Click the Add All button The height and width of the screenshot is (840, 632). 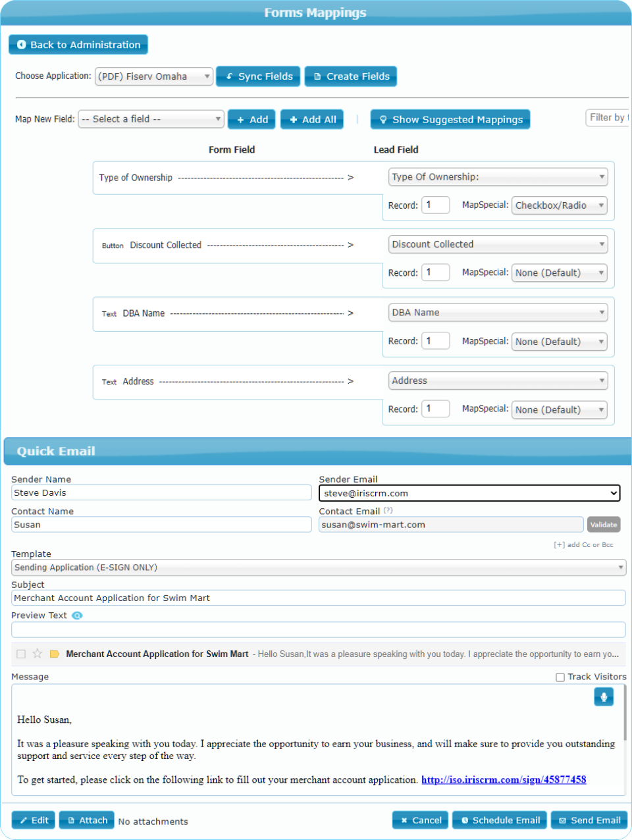312,120
